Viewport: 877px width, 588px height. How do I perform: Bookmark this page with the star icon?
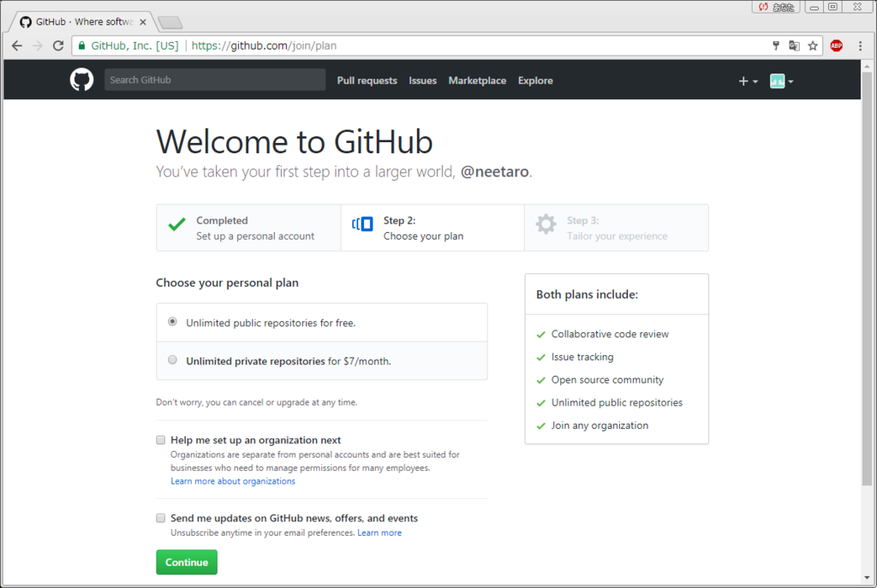pos(813,46)
